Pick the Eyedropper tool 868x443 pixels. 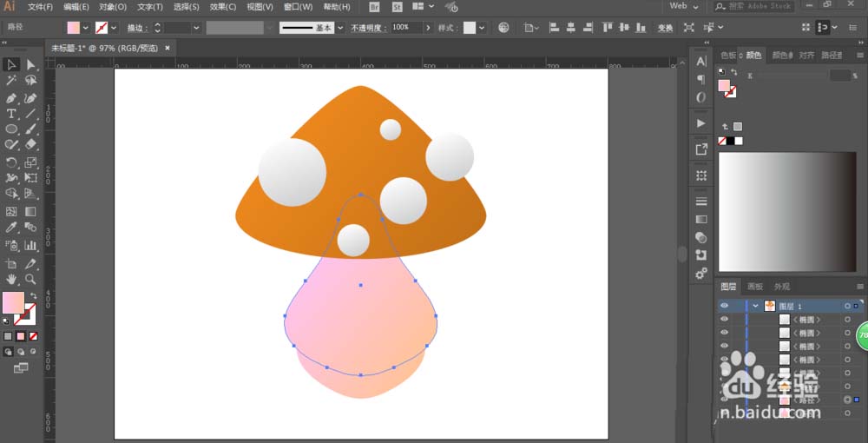[x=12, y=228]
